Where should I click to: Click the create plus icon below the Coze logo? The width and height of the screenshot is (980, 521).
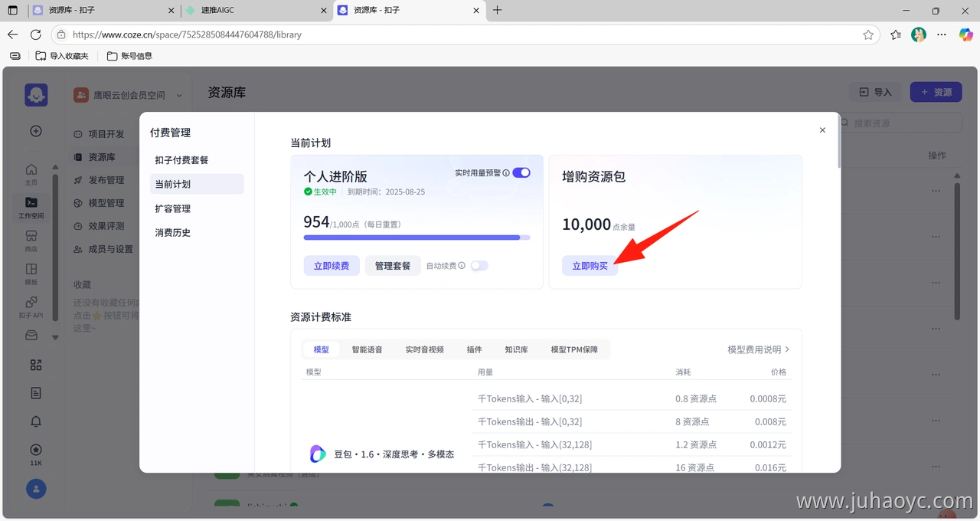coord(36,131)
